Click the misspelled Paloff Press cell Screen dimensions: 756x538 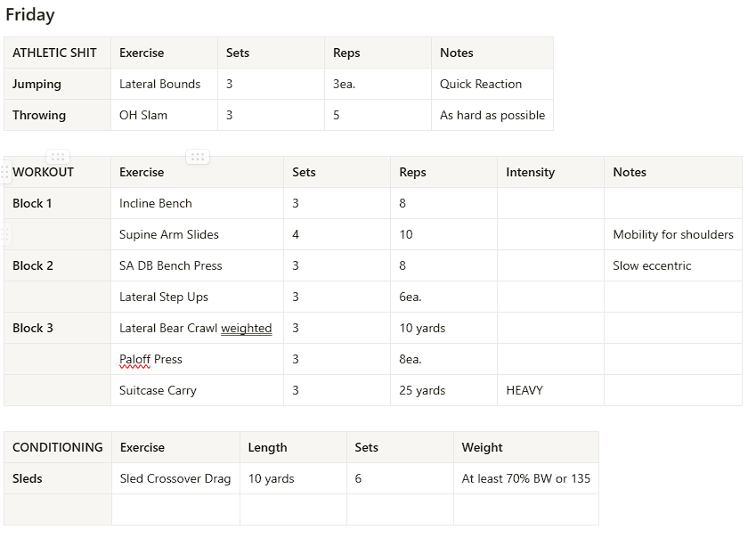point(150,359)
